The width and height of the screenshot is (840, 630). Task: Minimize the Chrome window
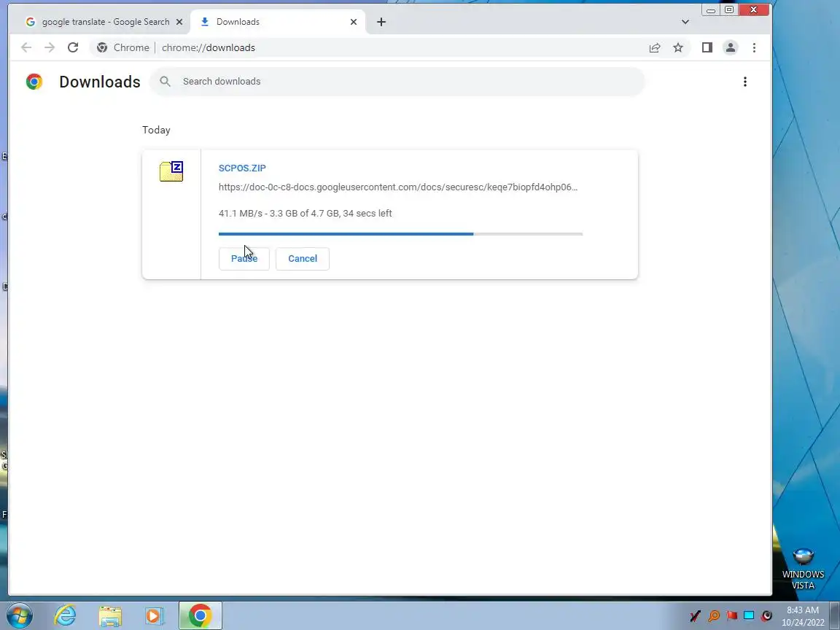pos(711,9)
